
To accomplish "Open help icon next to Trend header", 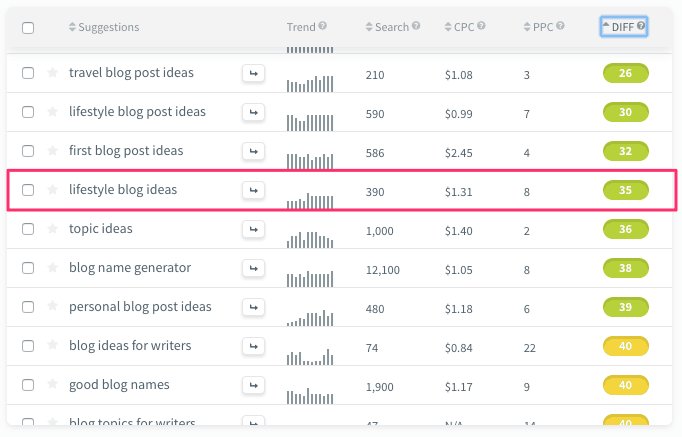I will pyautogui.click(x=323, y=26).
